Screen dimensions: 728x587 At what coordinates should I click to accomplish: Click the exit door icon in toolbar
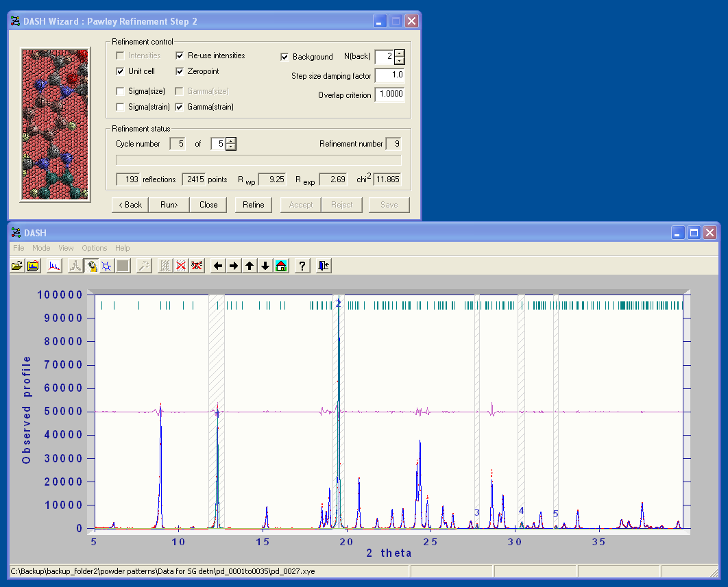click(324, 266)
